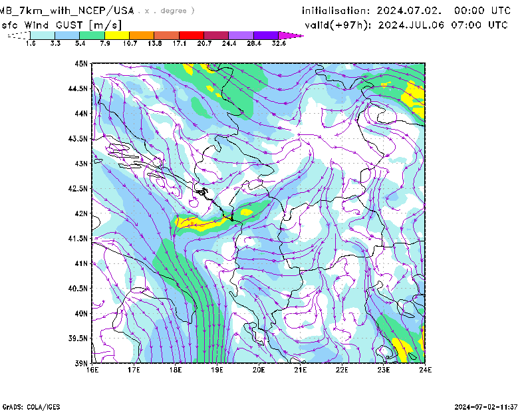Click the legend value 17.1

click(179, 43)
